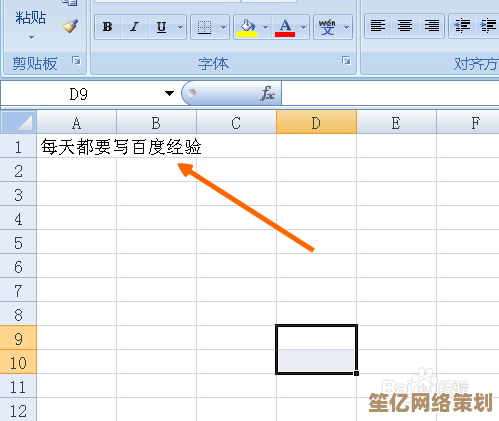Select row 9 header

coord(18,338)
